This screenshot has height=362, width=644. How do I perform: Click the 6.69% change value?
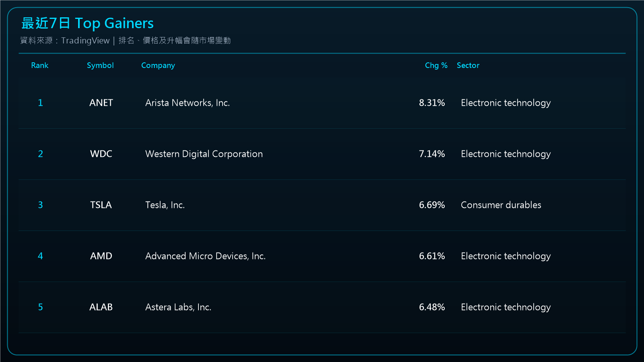432,205
